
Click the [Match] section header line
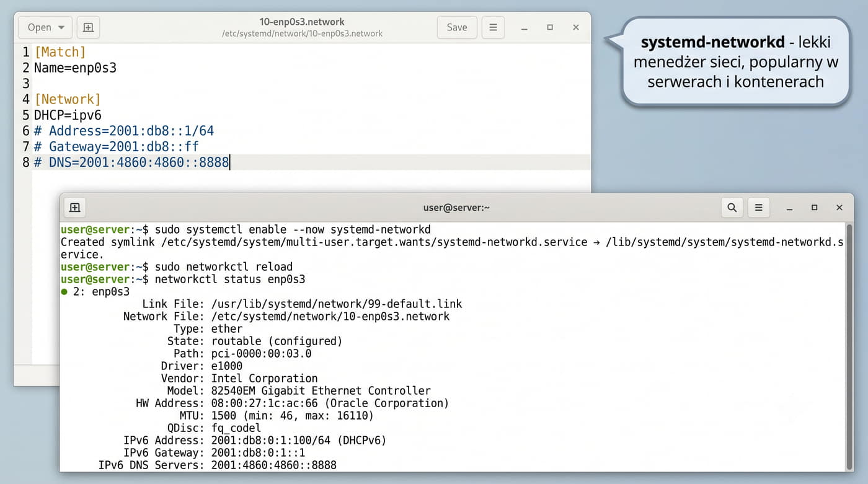[311, 52]
